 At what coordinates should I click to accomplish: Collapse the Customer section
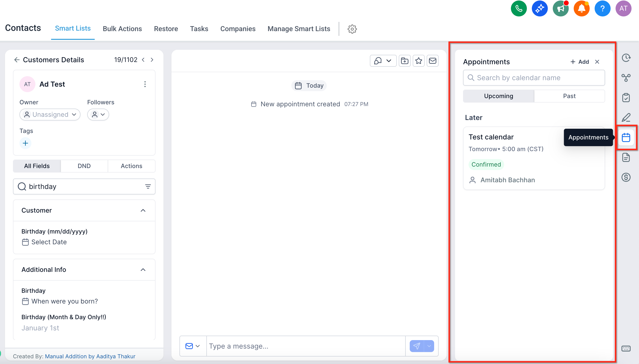point(143,210)
